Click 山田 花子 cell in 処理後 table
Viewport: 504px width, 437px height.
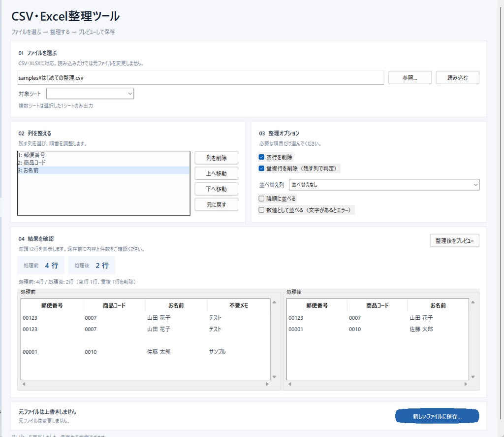[421, 318]
